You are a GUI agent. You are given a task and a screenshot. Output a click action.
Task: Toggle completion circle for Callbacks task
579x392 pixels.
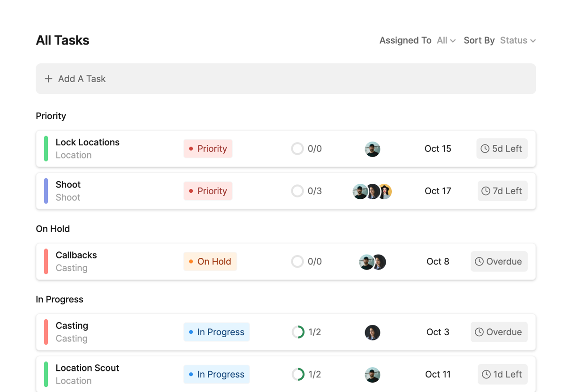click(297, 262)
